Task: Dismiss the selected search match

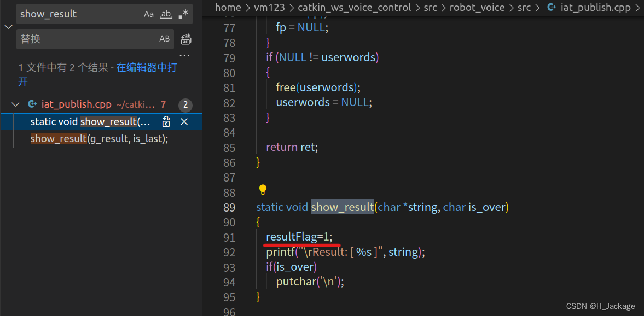Action: [x=184, y=122]
